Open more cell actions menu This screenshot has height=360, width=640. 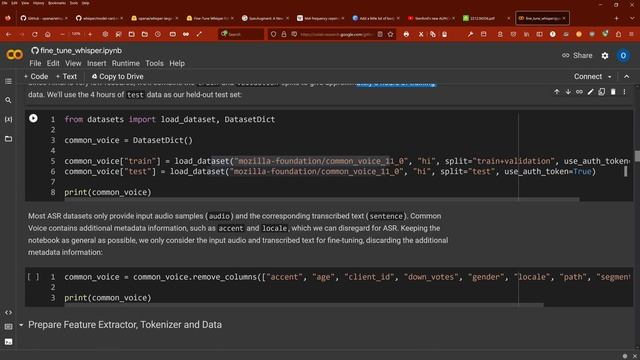tap(624, 92)
